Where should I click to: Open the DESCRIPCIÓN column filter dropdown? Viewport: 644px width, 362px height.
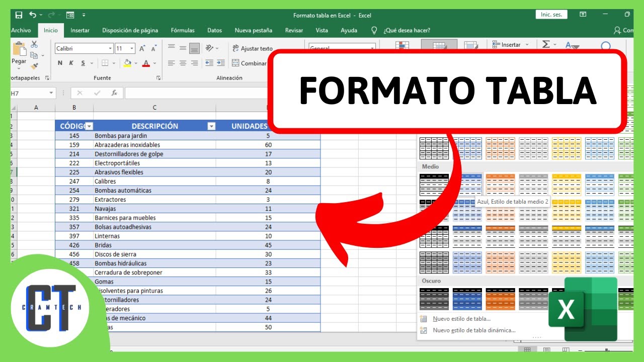coord(211,126)
